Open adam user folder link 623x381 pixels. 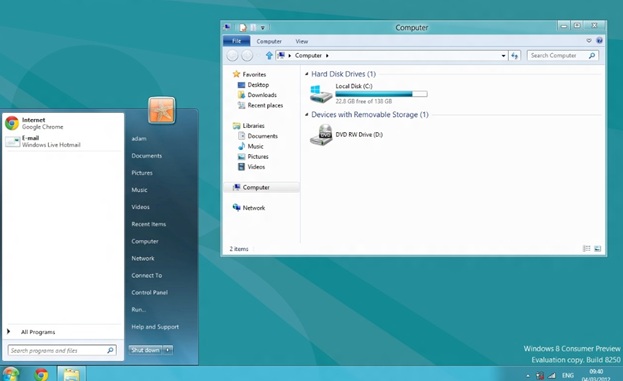click(139, 139)
